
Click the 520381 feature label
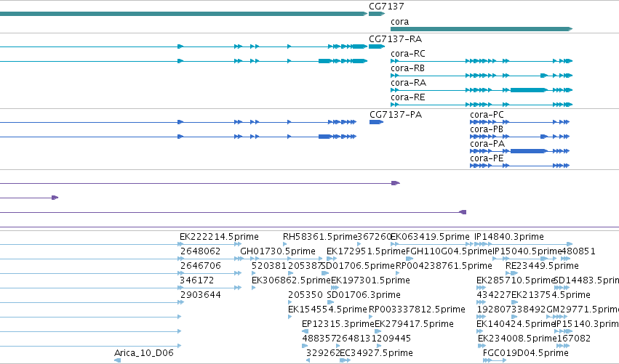(x=269, y=266)
